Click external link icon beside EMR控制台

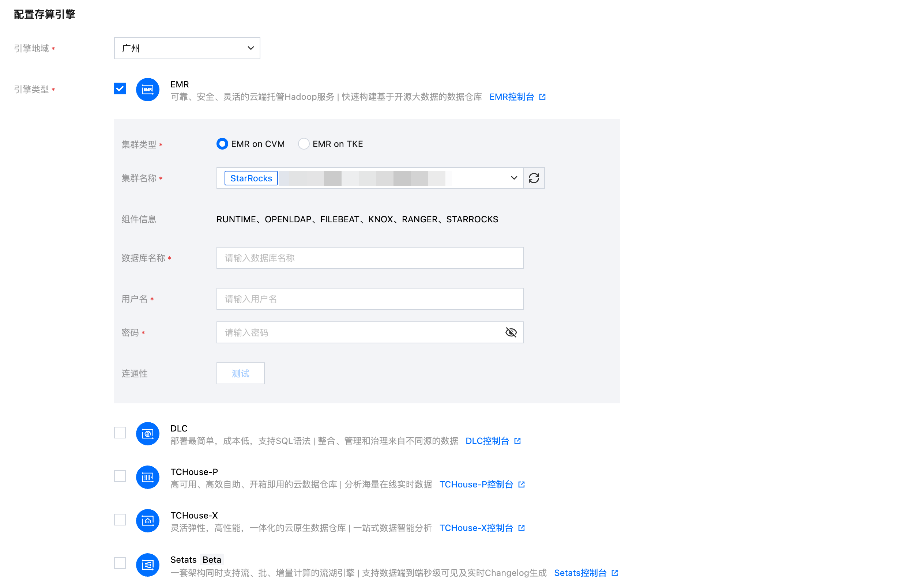[542, 97]
